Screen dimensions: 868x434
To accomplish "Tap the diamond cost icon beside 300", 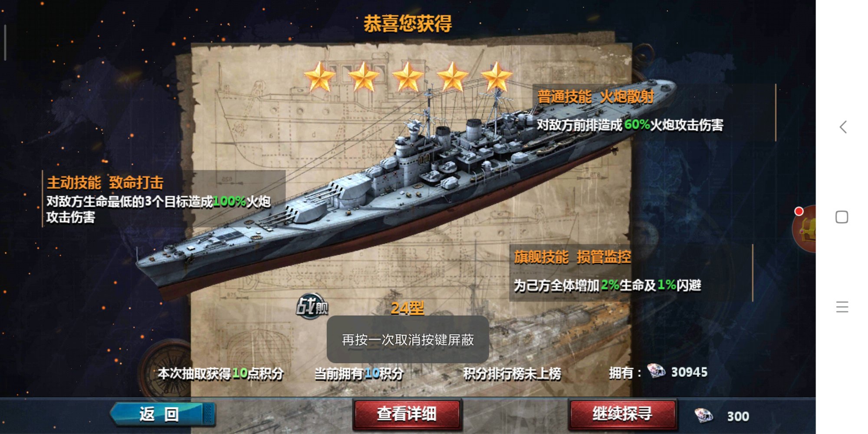I will [x=704, y=415].
